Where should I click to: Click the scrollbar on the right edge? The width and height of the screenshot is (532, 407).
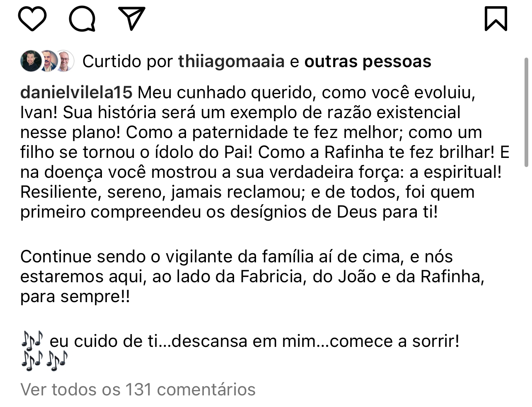(x=526, y=112)
